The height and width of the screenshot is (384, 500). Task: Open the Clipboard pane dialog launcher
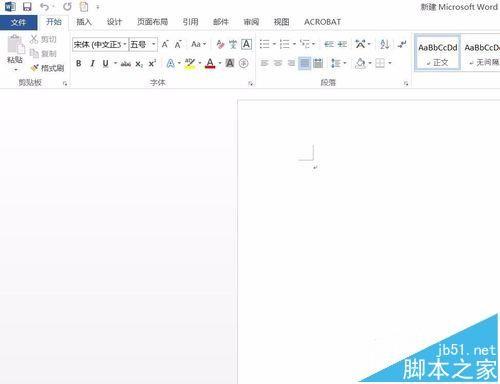click(x=65, y=83)
